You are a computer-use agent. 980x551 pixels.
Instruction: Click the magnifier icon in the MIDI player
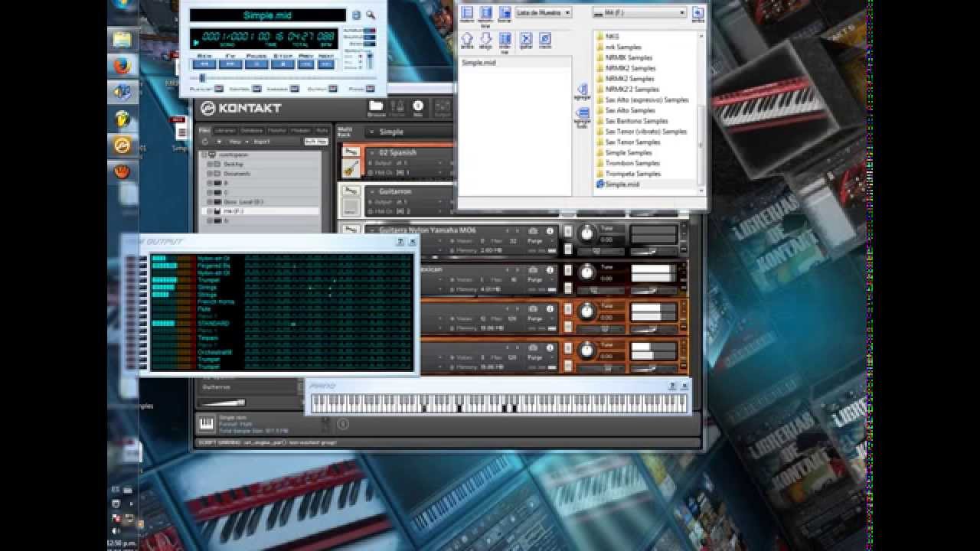[x=371, y=15]
